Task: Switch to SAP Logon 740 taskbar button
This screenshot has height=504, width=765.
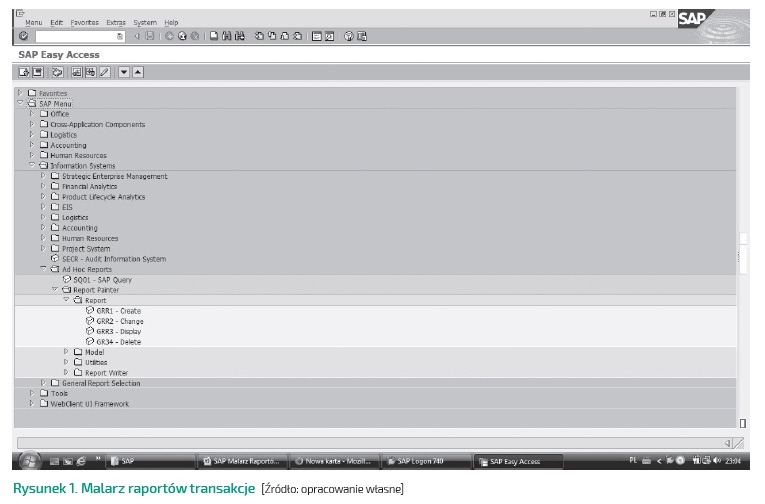Action: click(426, 461)
